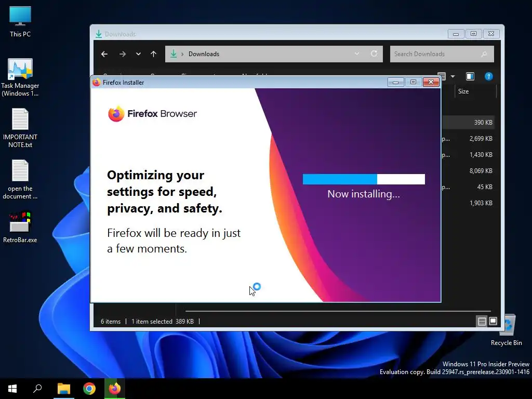Minimize the Firefox Installer window
532x399 pixels.
click(395, 82)
